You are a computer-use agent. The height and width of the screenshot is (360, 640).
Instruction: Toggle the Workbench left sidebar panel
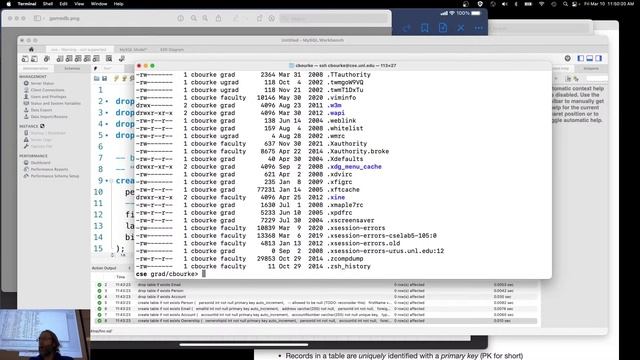click(580, 58)
